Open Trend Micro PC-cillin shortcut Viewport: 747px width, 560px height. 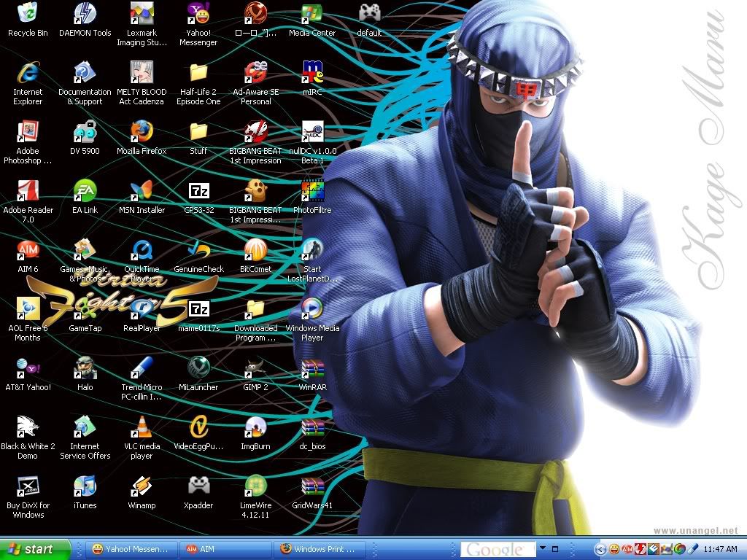[142, 367]
